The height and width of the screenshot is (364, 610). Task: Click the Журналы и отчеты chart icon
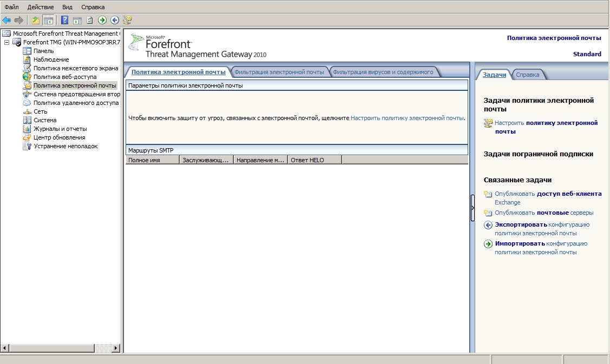pos(27,129)
